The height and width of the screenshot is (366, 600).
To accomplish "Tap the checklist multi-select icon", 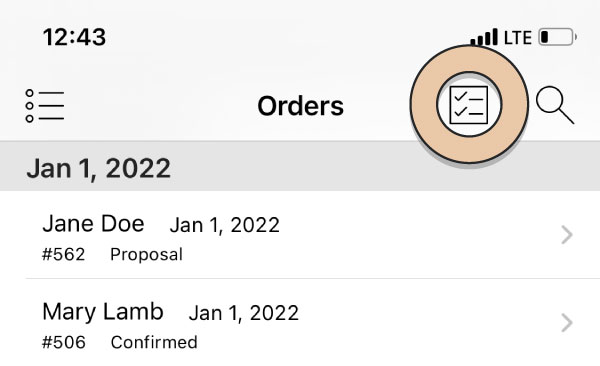I will point(469,105).
